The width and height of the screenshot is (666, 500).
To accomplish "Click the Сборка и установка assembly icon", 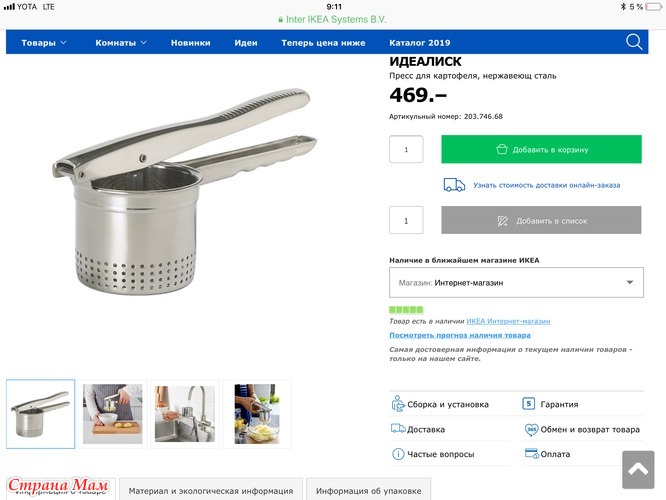I will pyautogui.click(x=398, y=404).
